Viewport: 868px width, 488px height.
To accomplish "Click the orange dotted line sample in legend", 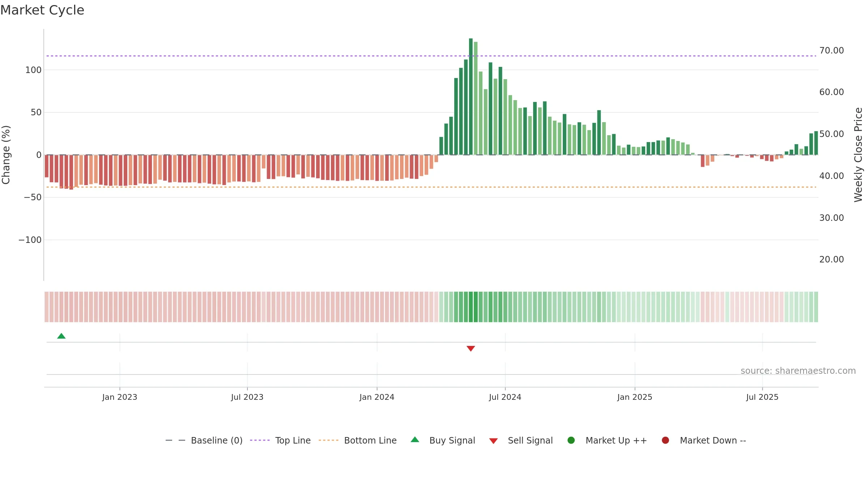I will [328, 440].
